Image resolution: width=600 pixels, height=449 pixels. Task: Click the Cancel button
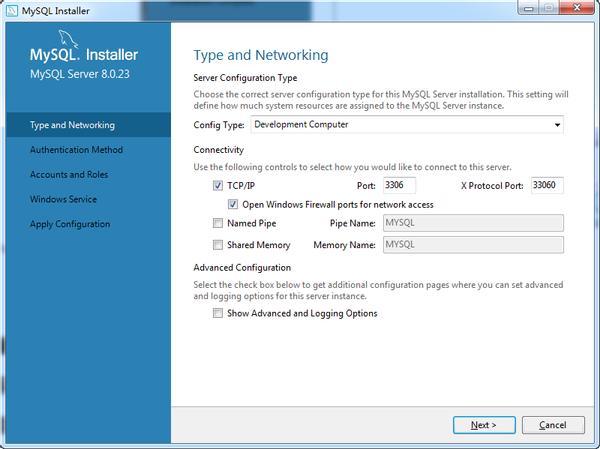tap(553, 425)
